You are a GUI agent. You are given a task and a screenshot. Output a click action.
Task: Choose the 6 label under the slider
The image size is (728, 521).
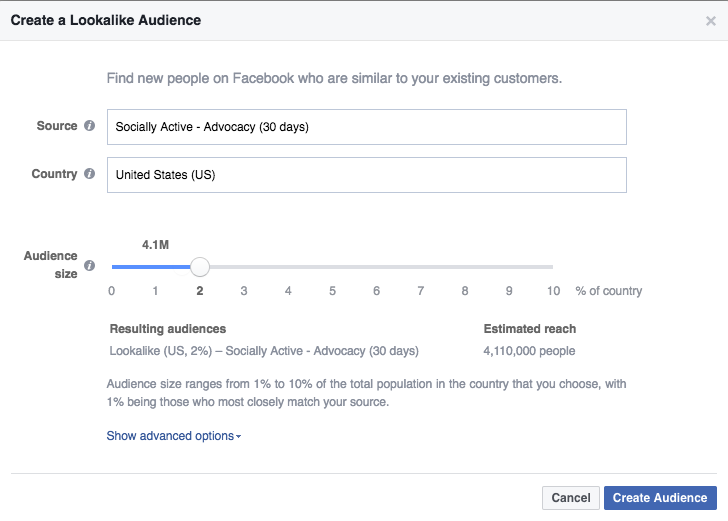pyautogui.click(x=377, y=291)
